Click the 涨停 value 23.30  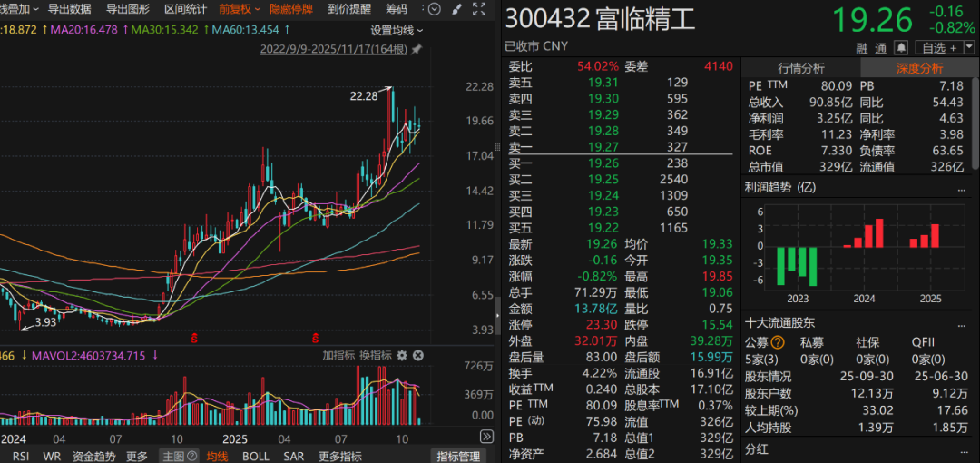point(603,325)
